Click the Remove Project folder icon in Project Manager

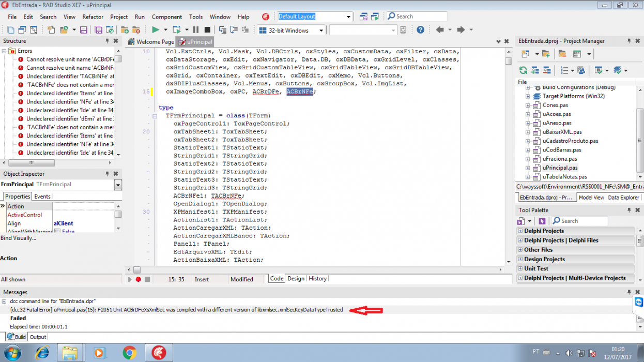562,54
